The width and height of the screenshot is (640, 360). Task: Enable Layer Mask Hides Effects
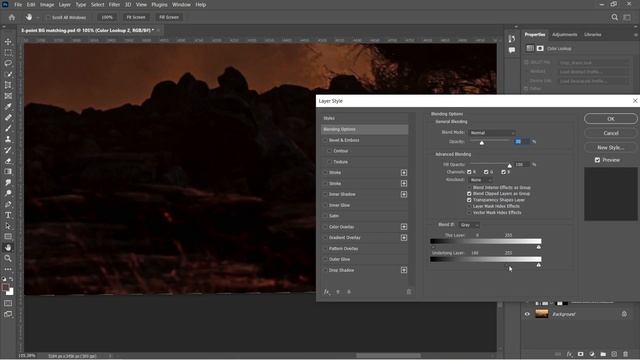[x=469, y=206]
